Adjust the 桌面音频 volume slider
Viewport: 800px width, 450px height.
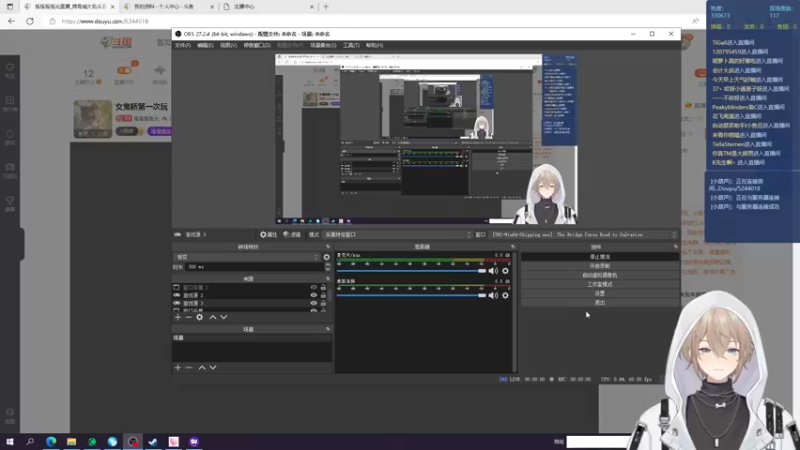click(x=411, y=295)
